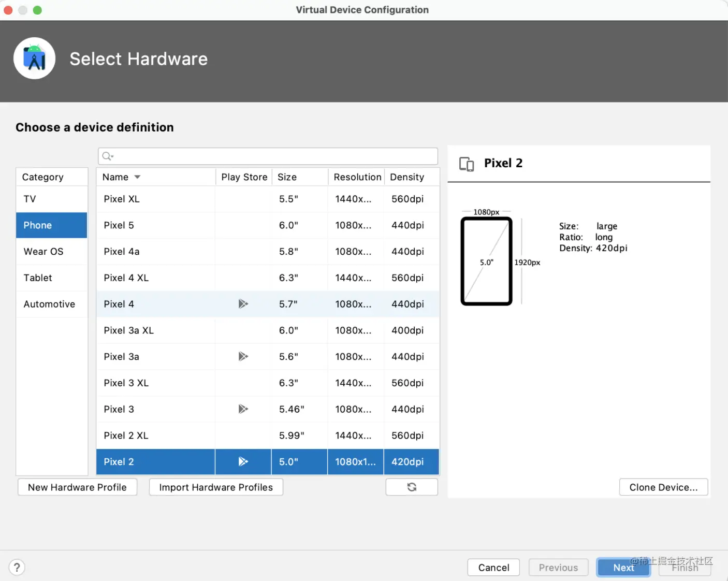Sort devices using the Name column arrow
Screen dimensions: 728x581
[x=137, y=177]
